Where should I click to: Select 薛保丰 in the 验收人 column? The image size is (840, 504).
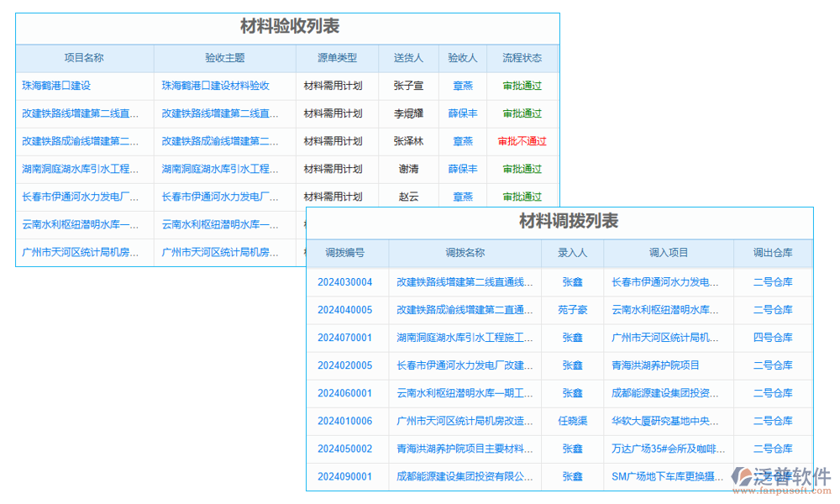tap(463, 113)
